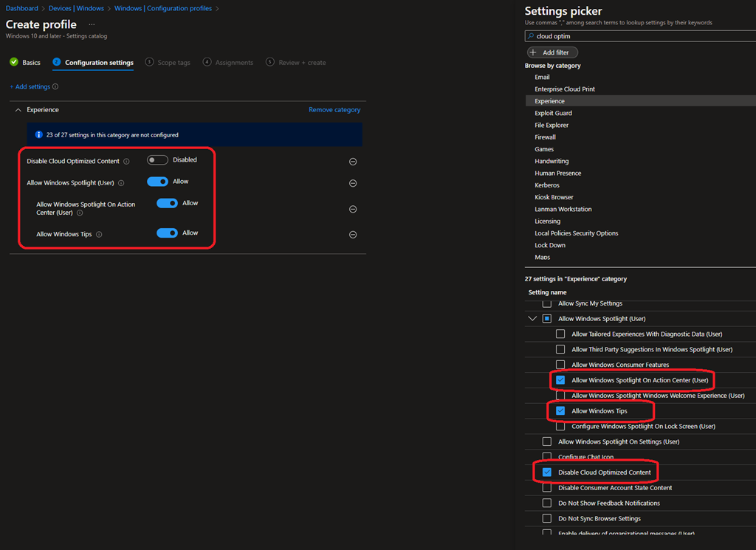Screen dimensions: 756x550
Task: Click the Remove category link
Action: coord(334,110)
